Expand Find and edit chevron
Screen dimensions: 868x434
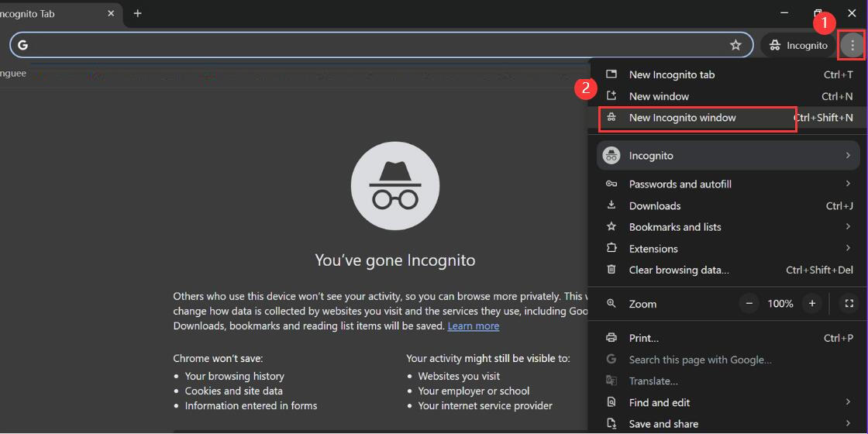coord(848,402)
